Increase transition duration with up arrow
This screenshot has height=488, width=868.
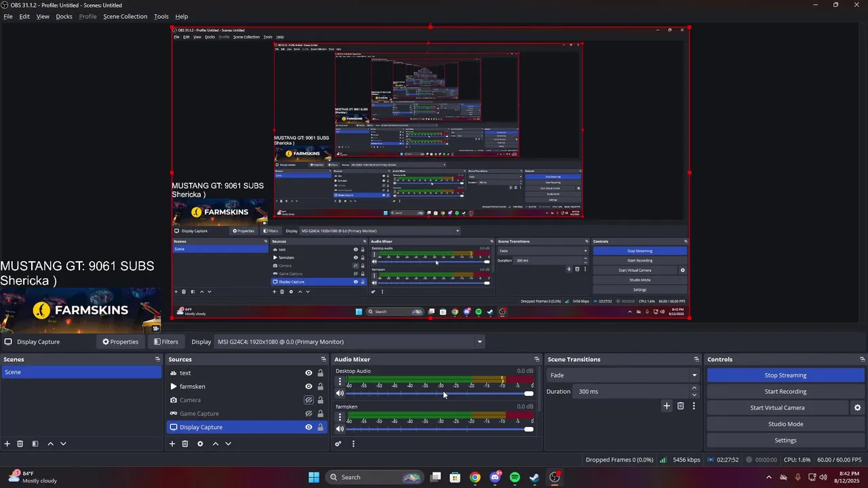click(x=694, y=388)
